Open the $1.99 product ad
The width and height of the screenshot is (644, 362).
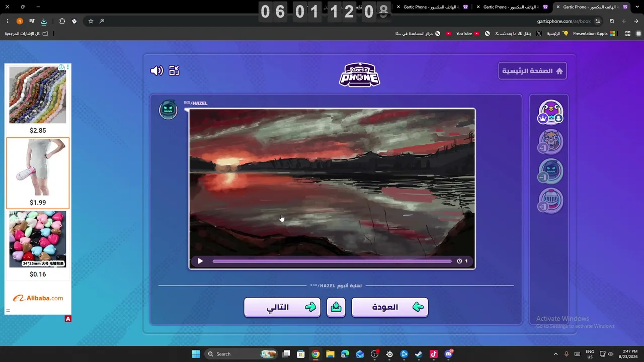coord(38,173)
